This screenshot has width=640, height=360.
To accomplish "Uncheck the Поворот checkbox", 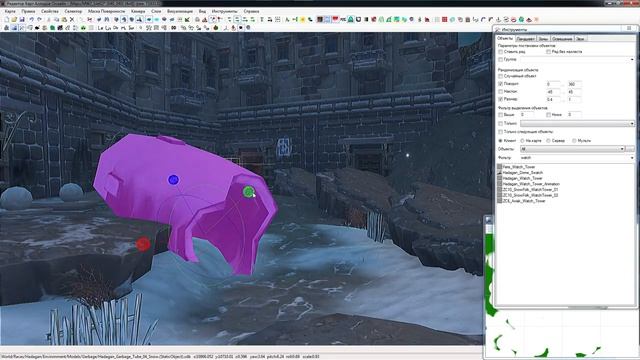I will click(x=500, y=84).
